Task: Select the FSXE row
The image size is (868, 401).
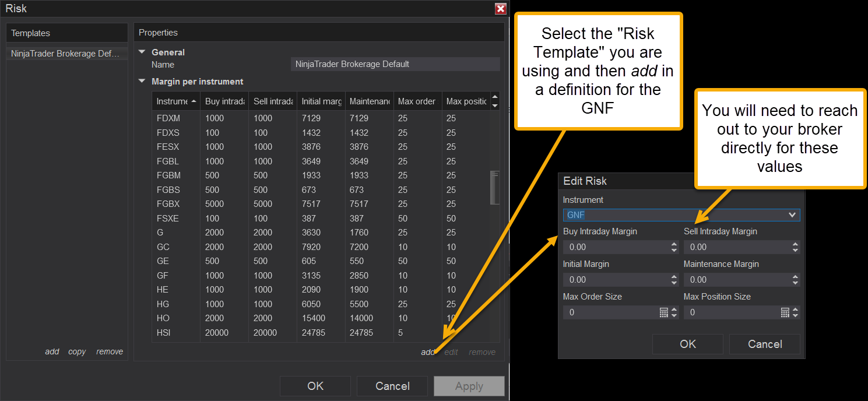Action: pyautogui.click(x=321, y=219)
